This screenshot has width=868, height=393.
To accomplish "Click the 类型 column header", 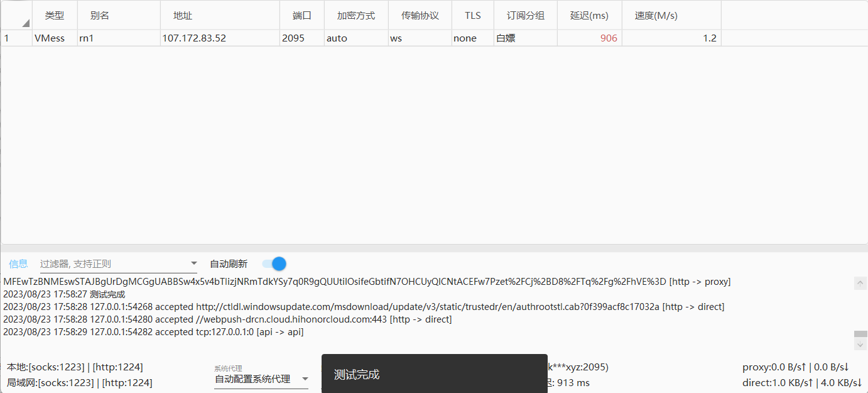I will [55, 16].
